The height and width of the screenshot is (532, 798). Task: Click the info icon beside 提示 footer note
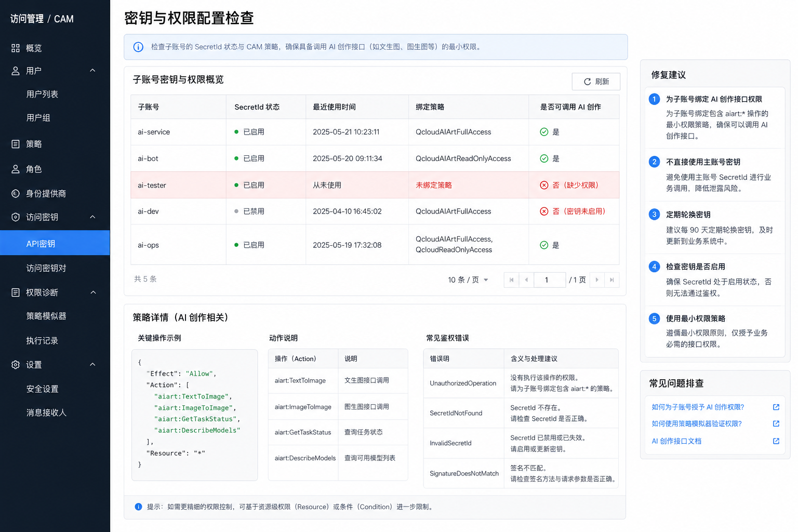click(138, 507)
